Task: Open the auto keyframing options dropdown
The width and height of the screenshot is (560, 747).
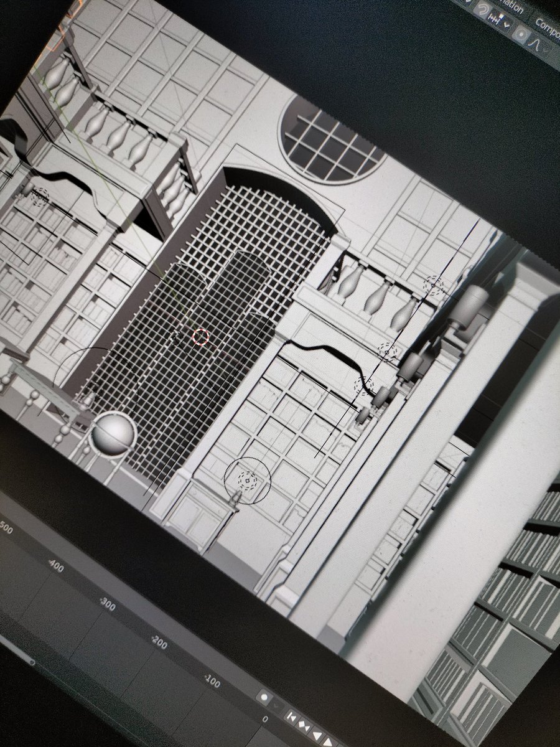Action: pyautogui.click(x=276, y=706)
